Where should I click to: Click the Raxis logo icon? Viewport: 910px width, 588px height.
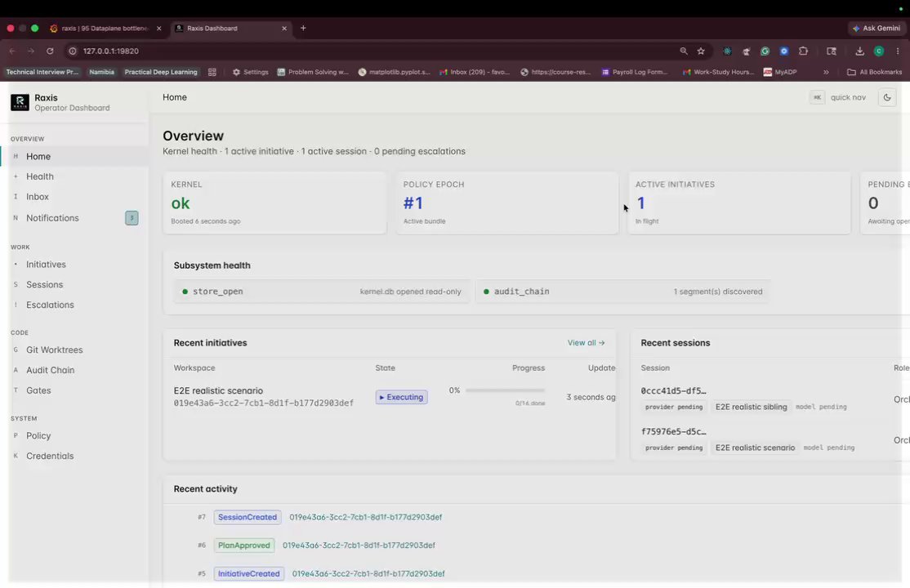pos(20,102)
